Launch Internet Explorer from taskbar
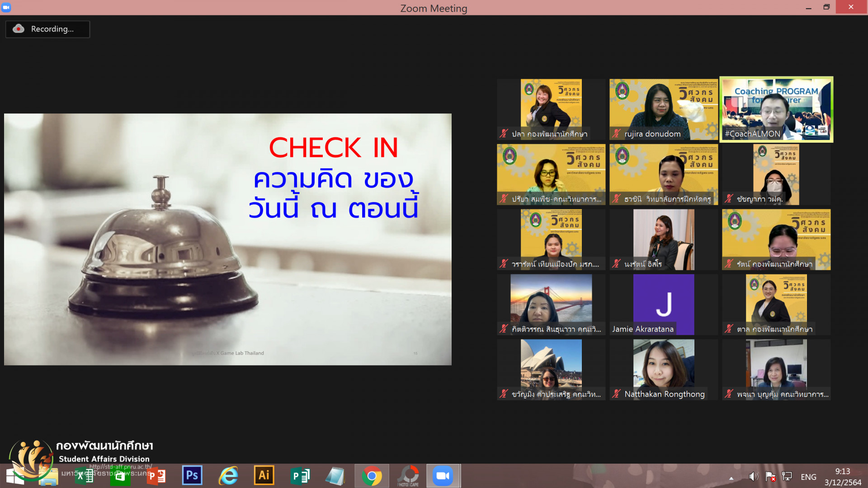868x488 pixels. tap(228, 475)
